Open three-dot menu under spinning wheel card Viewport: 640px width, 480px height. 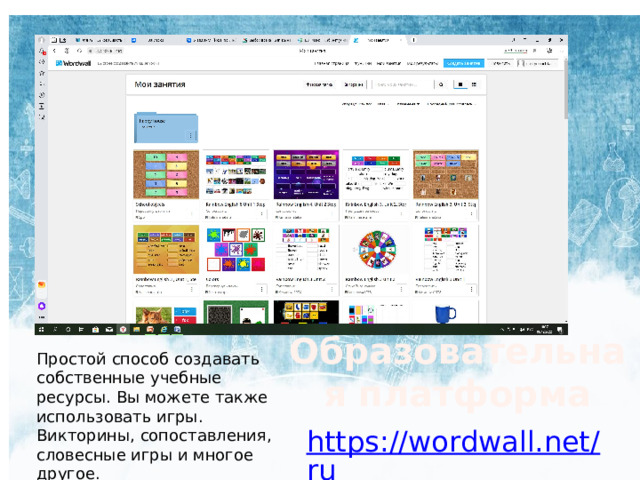click(x=402, y=289)
